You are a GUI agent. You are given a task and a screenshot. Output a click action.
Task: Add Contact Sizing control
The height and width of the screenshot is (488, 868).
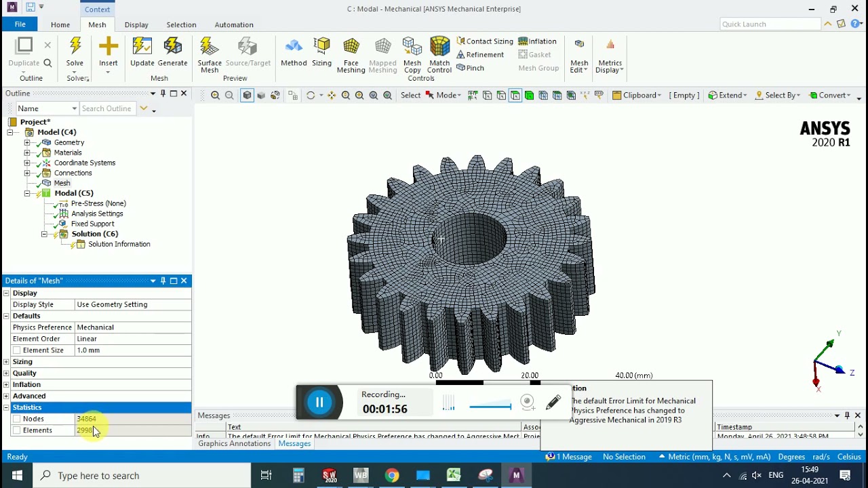pos(485,41)
